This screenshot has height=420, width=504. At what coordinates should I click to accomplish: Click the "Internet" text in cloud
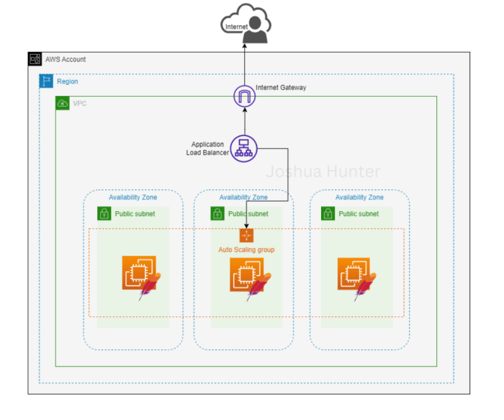pyautogui.click(x=237, y=27)
